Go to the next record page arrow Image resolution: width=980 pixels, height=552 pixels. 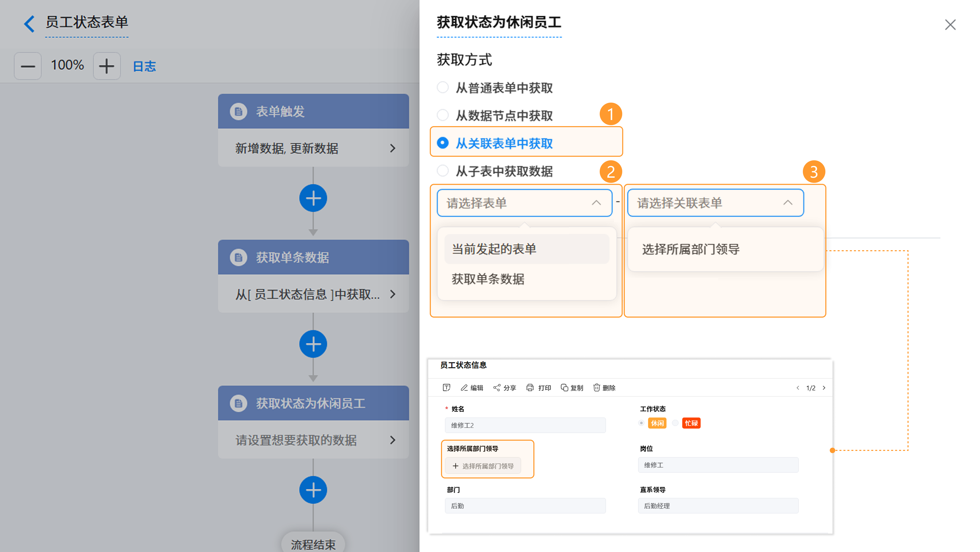(824, 388)
